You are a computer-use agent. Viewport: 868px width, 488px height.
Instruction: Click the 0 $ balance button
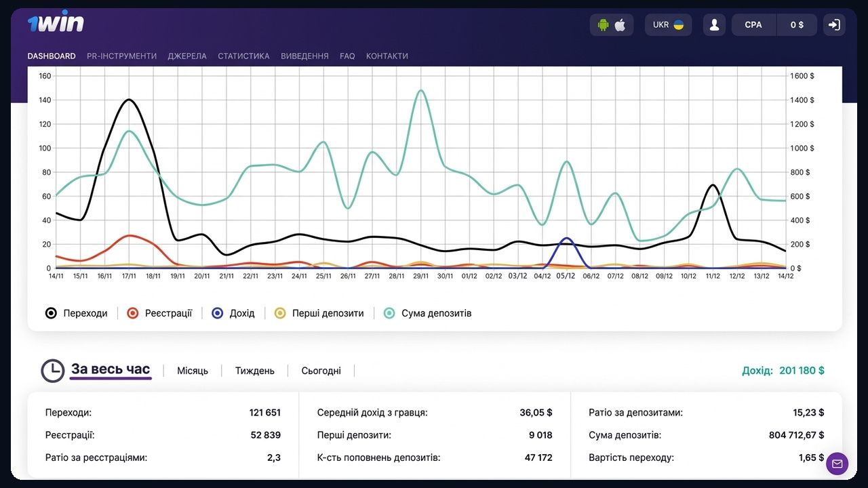[x=797, y=25]
